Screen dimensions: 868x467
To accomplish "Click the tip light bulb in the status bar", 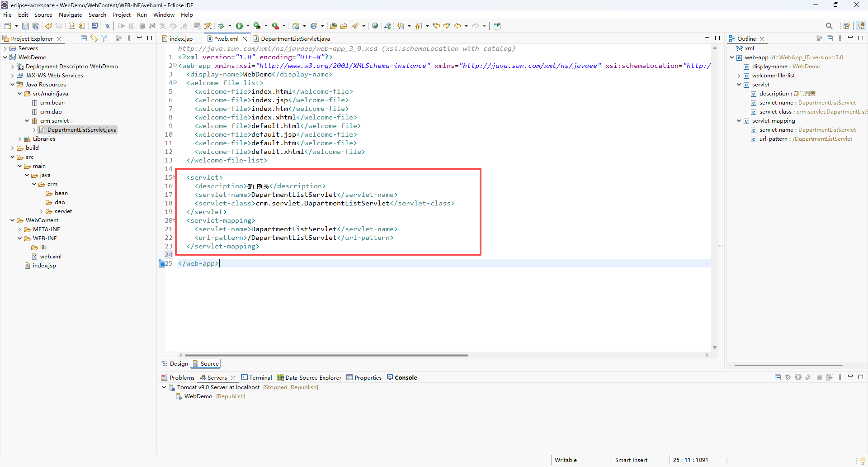I will pyautogui.click(x=863, y=461).
